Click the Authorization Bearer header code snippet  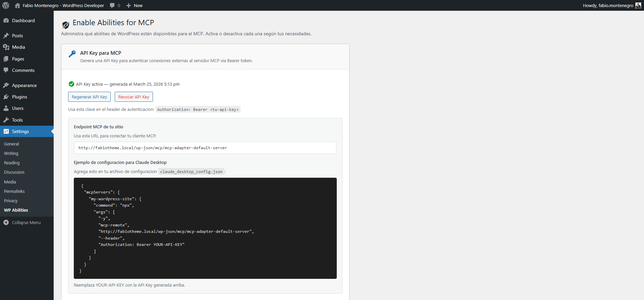(x=198, y=110)
